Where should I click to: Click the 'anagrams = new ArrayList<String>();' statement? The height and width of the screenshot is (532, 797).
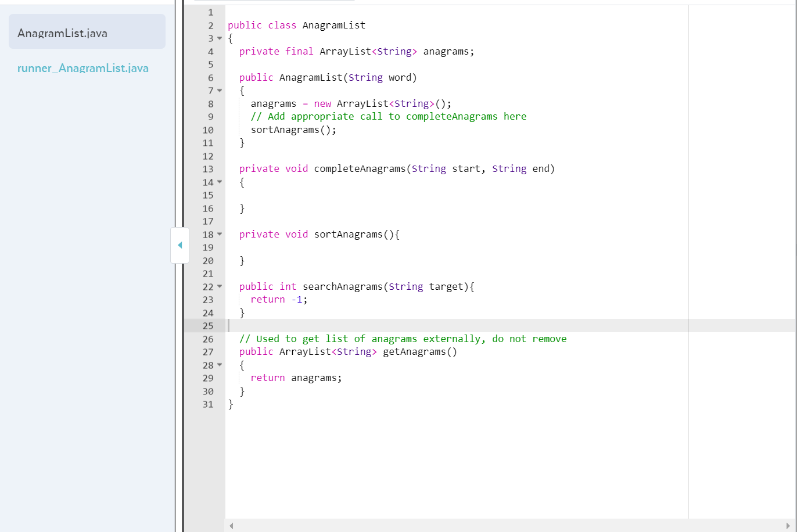[351, 104]
